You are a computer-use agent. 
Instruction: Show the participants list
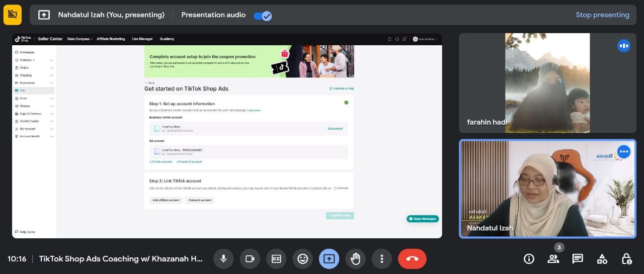point(553,259)
